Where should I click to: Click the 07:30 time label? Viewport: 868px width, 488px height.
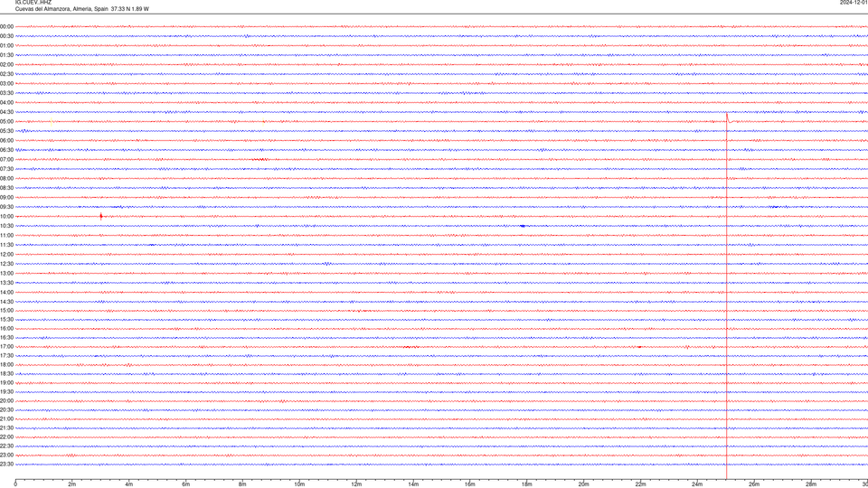(6, 169)
